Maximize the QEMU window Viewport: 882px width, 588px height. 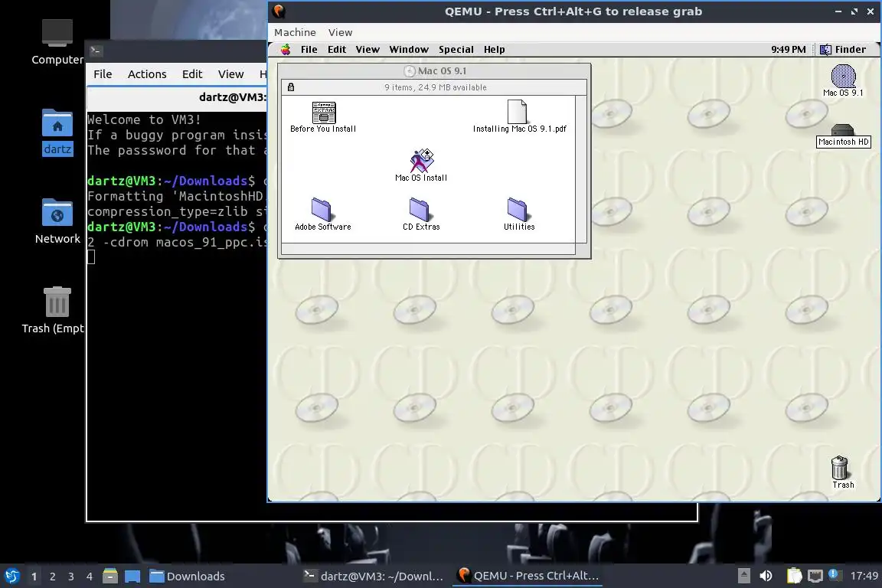tap(854, 11)
